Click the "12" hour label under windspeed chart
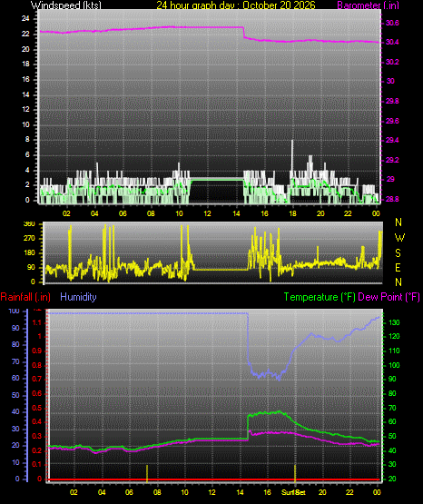 [x=207, y=213]
